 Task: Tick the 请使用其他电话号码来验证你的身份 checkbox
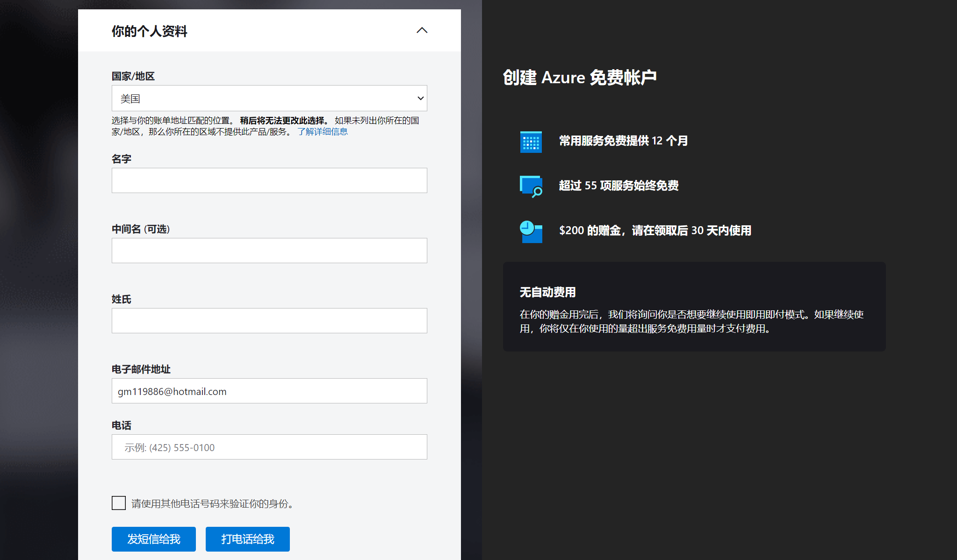click(119, 503)
